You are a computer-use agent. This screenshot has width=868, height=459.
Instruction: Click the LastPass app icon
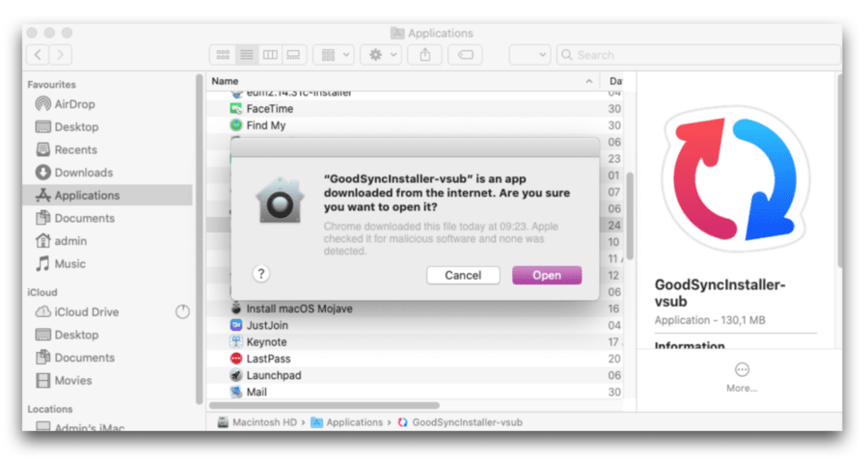click(236, 358)
